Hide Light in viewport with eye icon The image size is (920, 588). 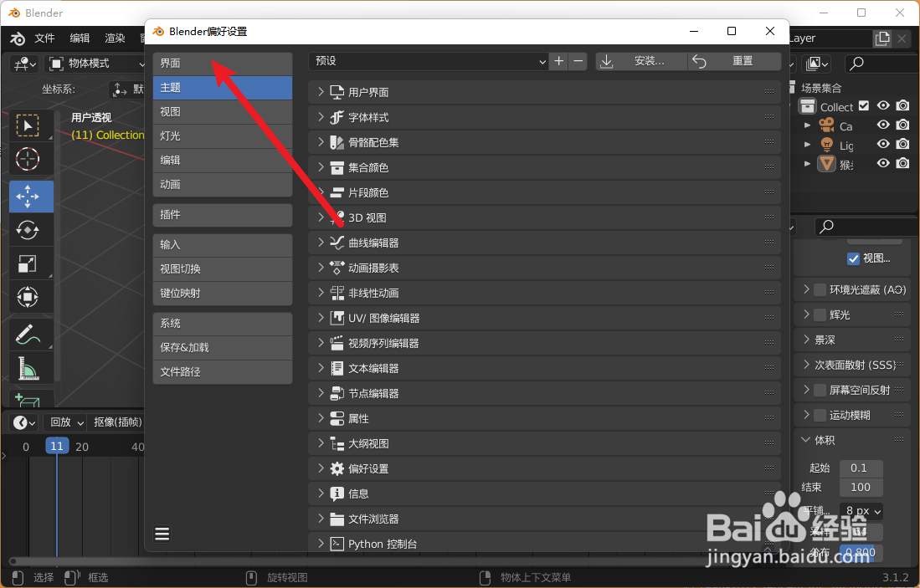883,144
